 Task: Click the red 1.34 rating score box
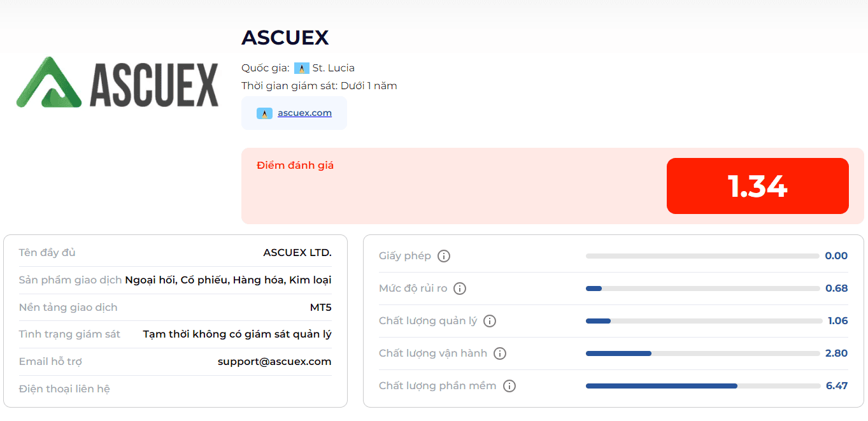757,186
